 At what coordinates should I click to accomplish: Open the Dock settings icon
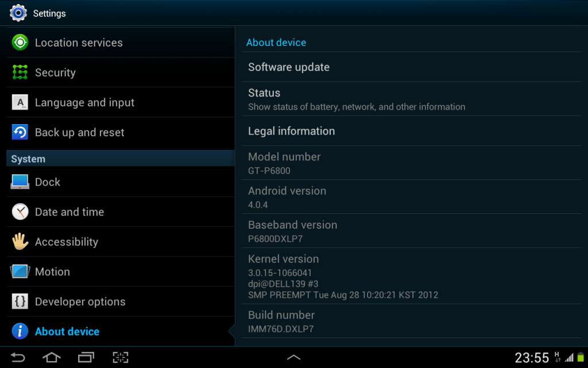tap(20, 182)
